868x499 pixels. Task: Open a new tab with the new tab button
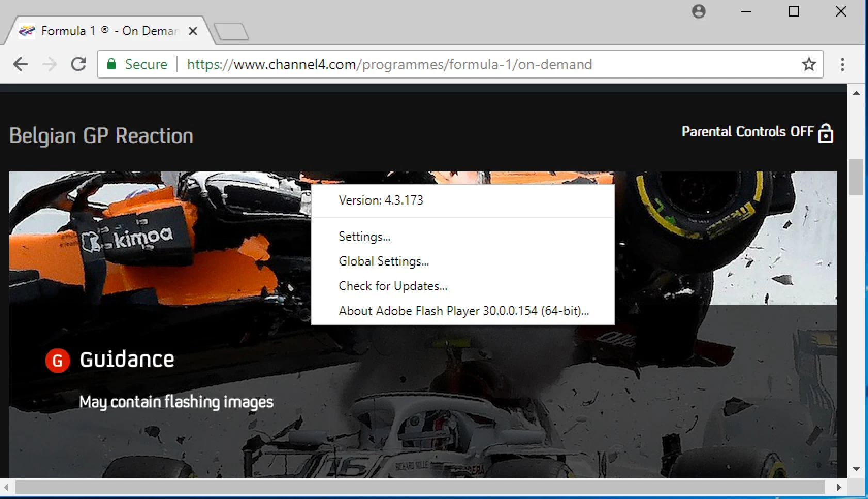pos(231,32)
